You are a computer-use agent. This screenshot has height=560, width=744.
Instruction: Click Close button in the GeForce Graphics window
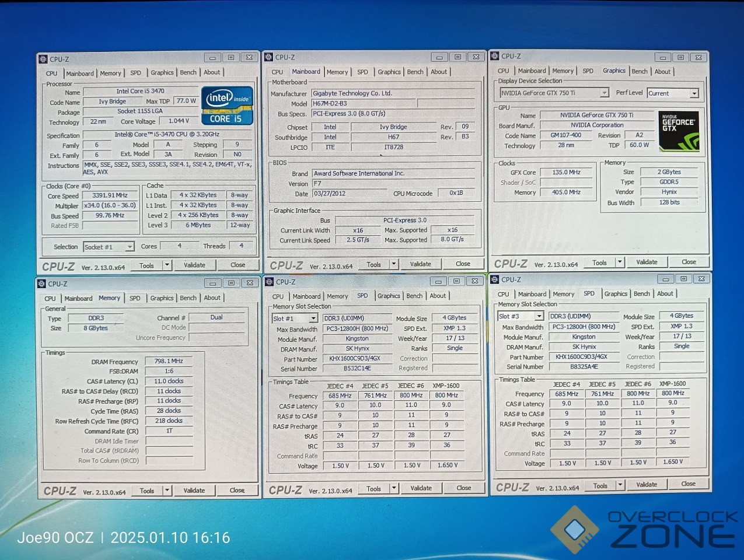click(x=689, y=262)
